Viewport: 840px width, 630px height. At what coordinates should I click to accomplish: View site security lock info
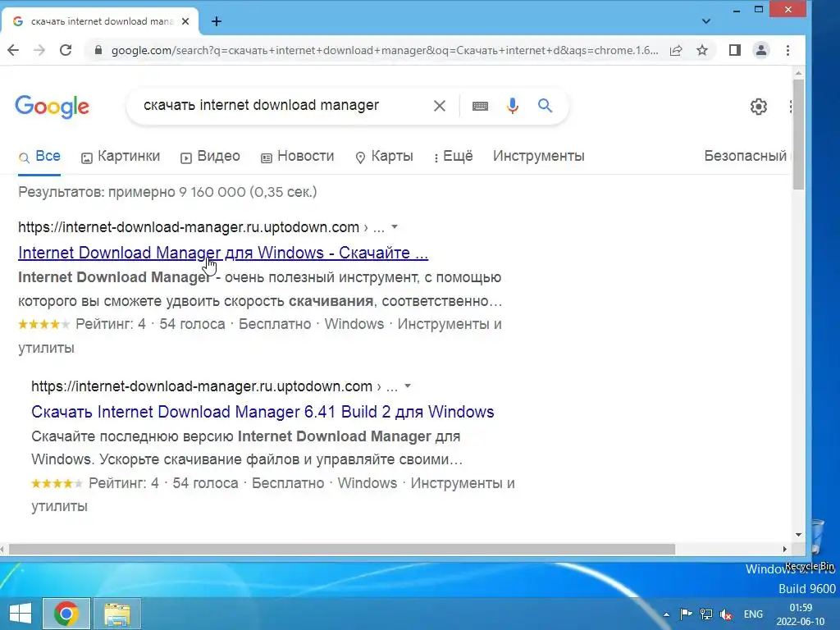point(98,50)
